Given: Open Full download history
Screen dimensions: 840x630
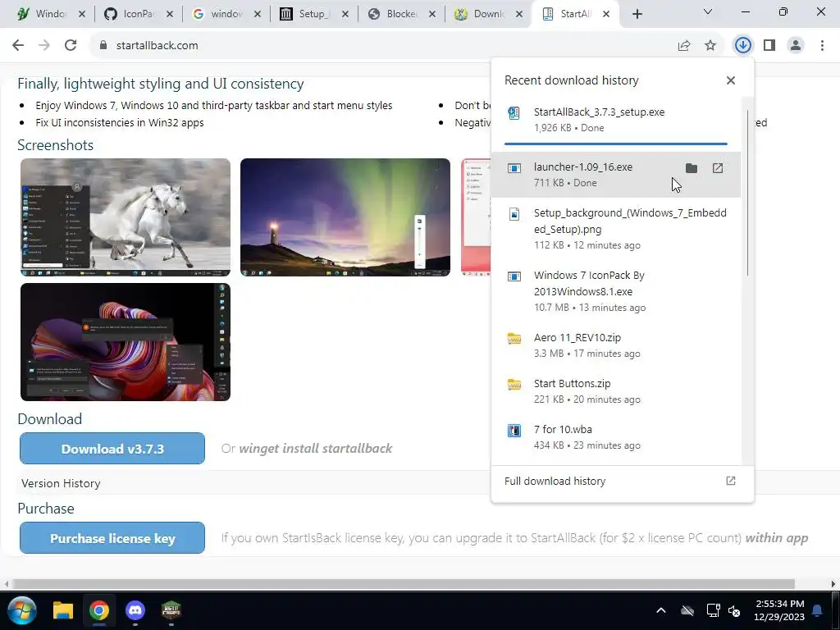Looking at the screenshot, I should coord(622,481).
